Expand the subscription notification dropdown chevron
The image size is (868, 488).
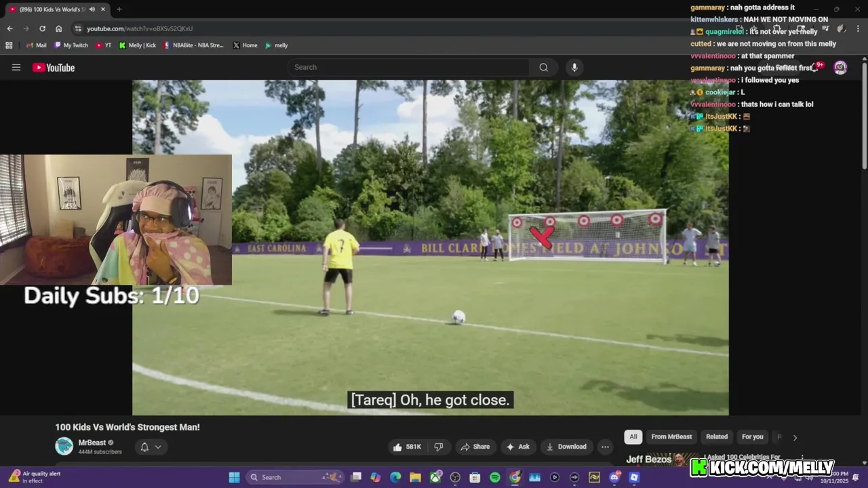point(158,447)
